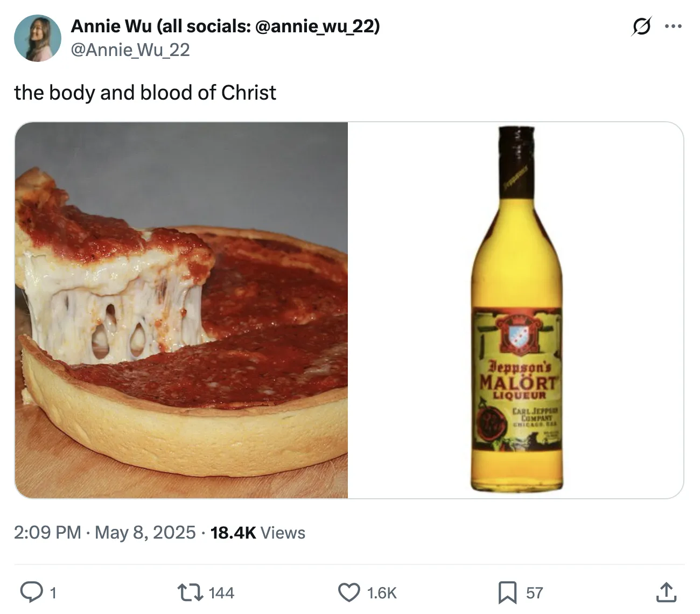
Task: Click the reply count of 1
Action: [53, 593]
